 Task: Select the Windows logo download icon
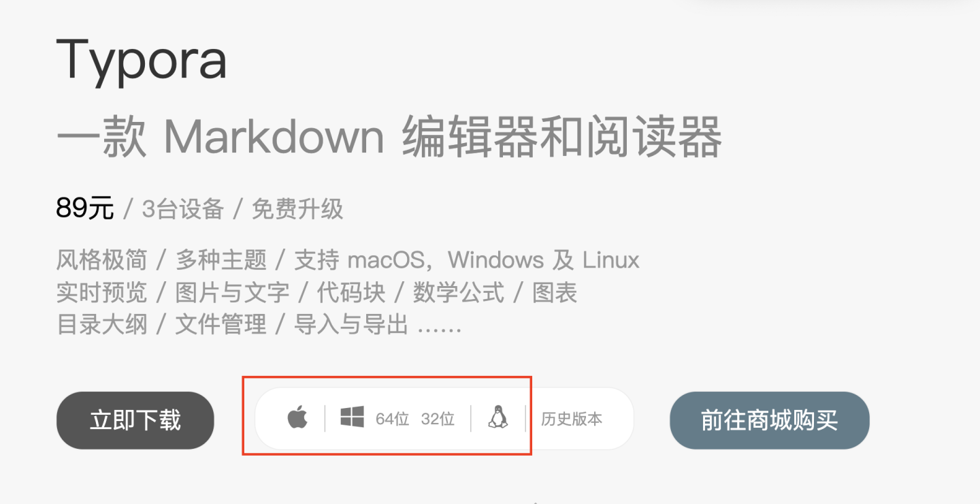(x=352, y=418)
